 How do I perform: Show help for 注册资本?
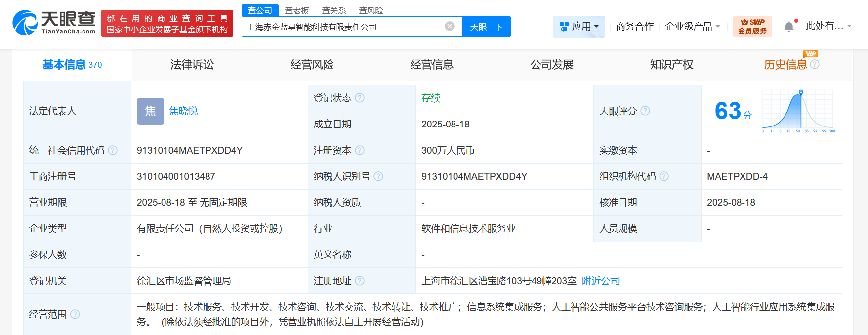click(360, 150)
